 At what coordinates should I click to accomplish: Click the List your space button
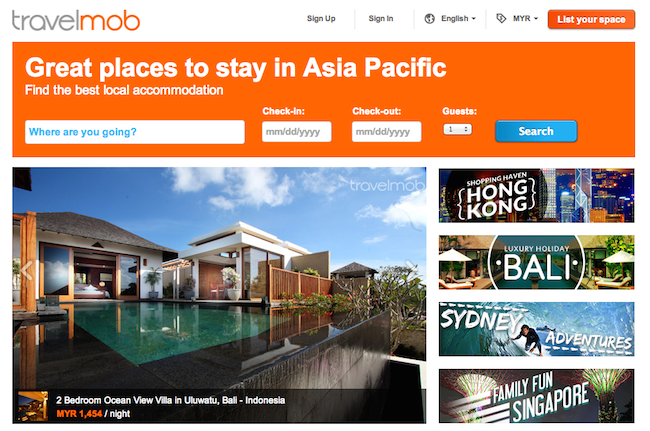[x=591, y=19]
